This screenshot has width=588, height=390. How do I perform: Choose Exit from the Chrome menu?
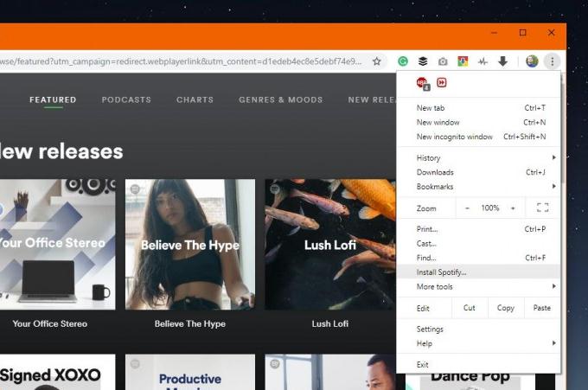478,364
